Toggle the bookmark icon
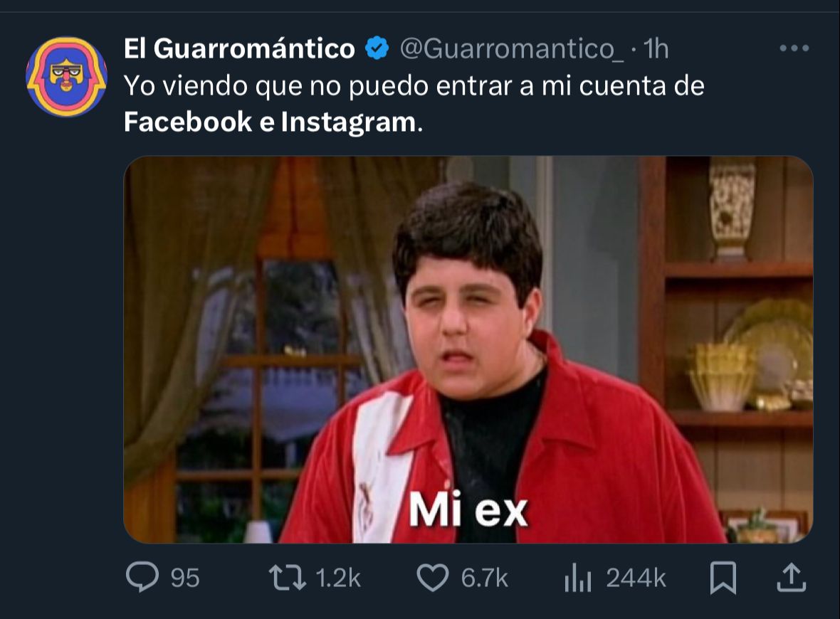This screenshot has width=840, height=619. point(723,578)
